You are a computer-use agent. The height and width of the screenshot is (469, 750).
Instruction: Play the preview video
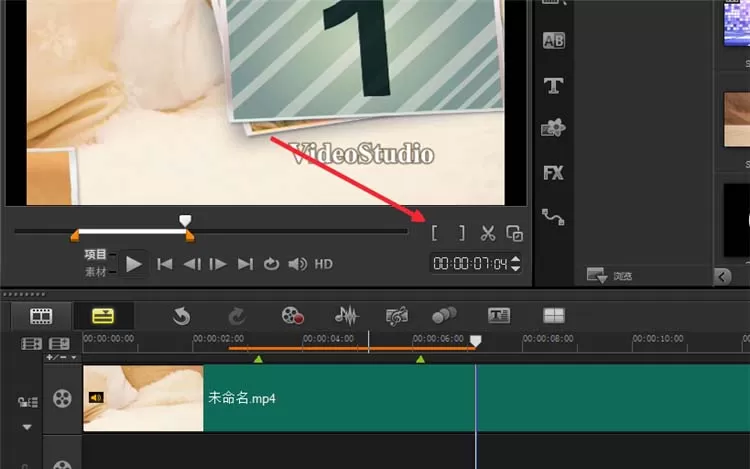(133, 264)
